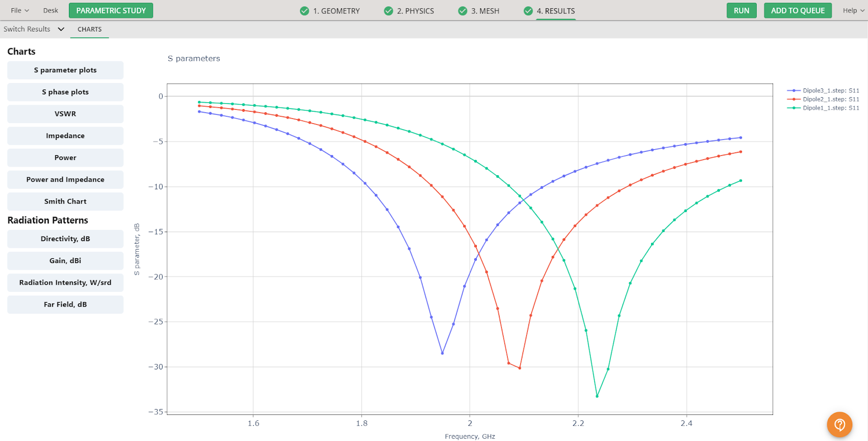Display Gain, dBi radiation pattern

(65, 261)
